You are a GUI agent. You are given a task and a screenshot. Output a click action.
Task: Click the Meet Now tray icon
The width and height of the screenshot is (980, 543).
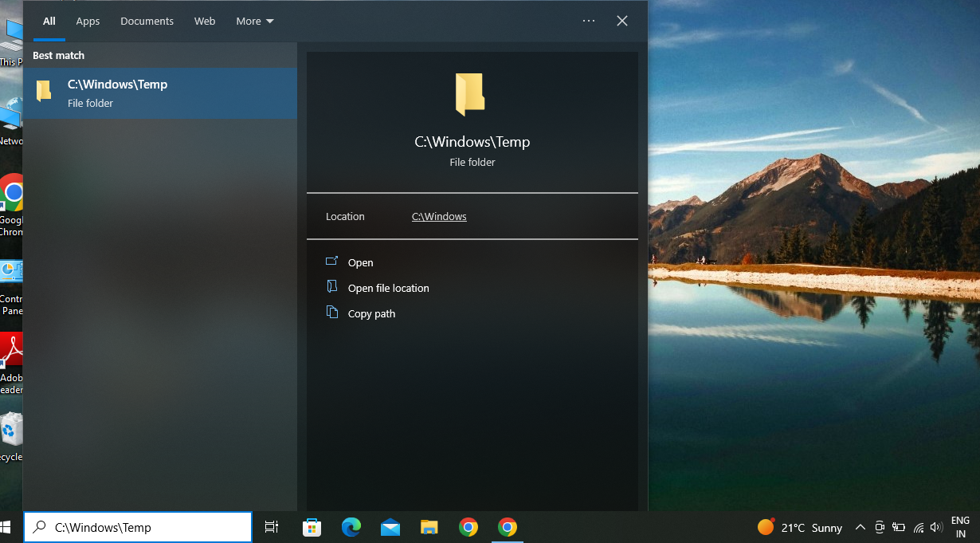(880, 527)
